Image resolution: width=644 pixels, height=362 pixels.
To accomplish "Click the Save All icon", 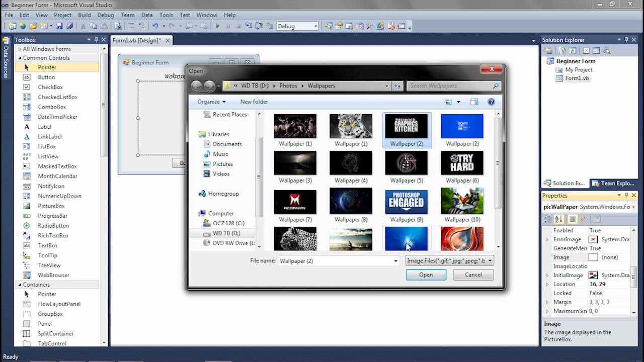I will coord(70,26).
